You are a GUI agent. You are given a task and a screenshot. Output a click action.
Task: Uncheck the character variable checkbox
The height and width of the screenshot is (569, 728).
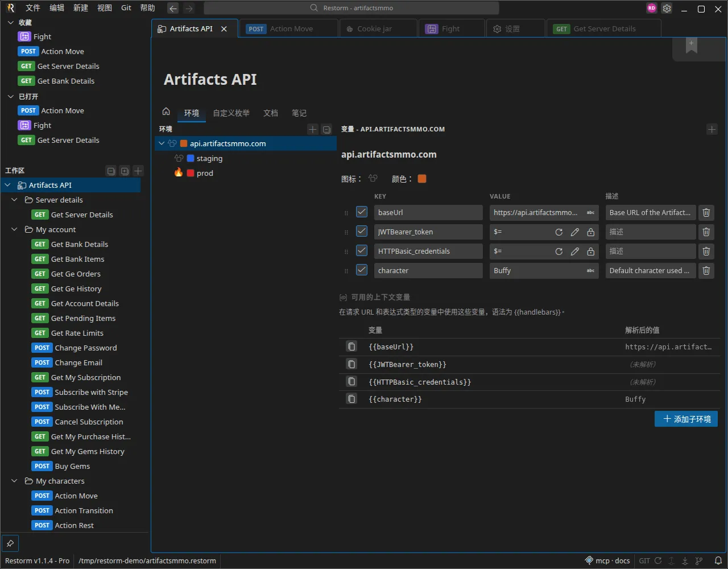click(362, 270)
